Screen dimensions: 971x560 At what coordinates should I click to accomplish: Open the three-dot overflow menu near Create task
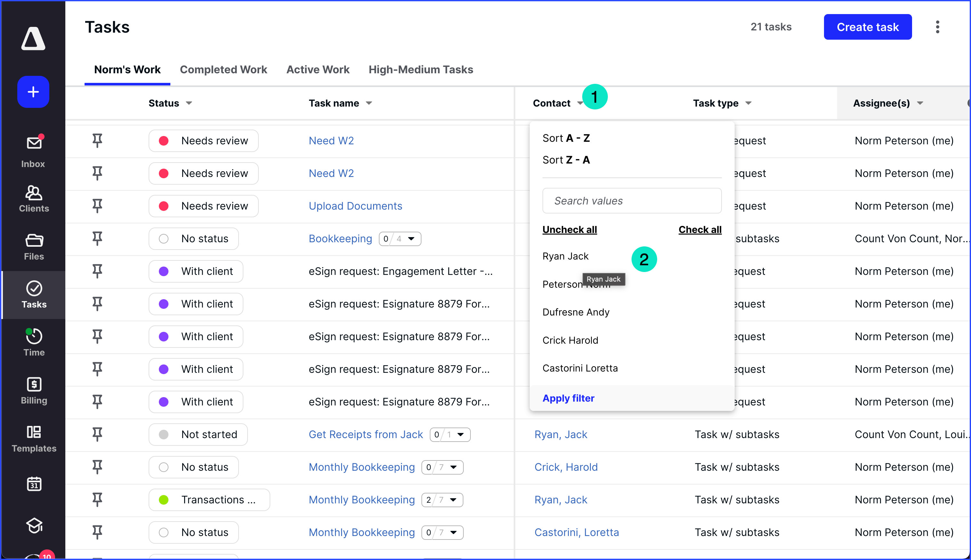pyautogui.click(x=938, y=27)
